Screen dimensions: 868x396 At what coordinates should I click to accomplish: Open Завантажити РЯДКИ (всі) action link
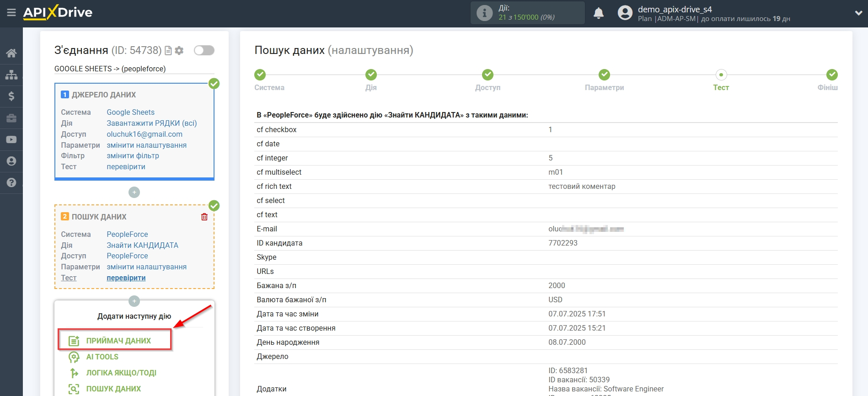[x=152, y=123]
